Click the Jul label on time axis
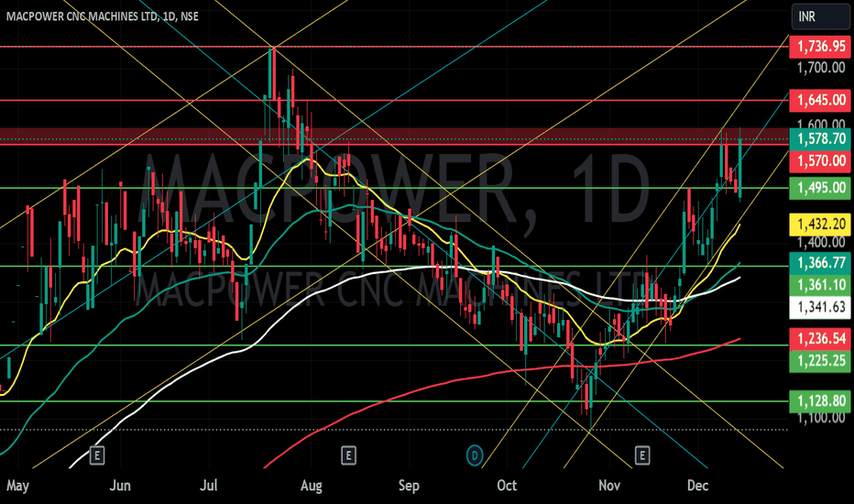The width and height of the screenshot is (854, 504). point(209,486)
